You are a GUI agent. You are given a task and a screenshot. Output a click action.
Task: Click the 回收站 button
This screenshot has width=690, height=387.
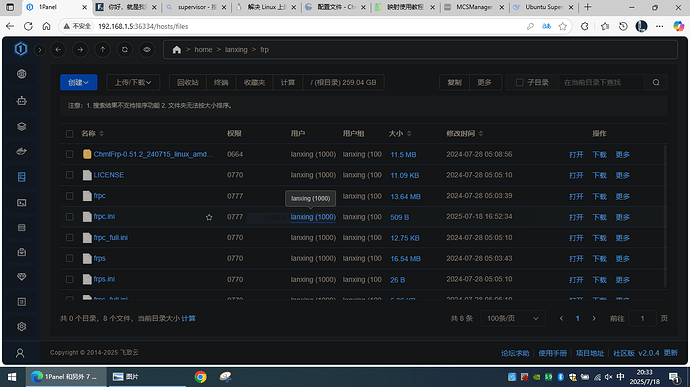click(188, 82)
